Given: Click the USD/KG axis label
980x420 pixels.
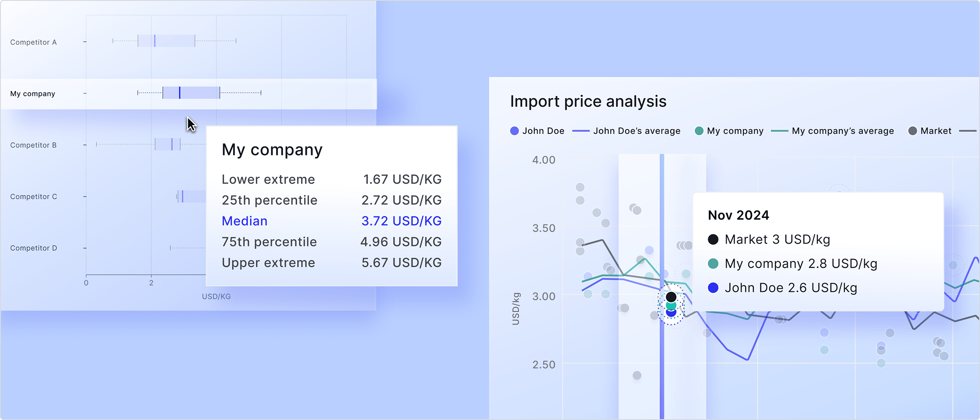Looking at the screenshot, I should [x=216, y=296].
